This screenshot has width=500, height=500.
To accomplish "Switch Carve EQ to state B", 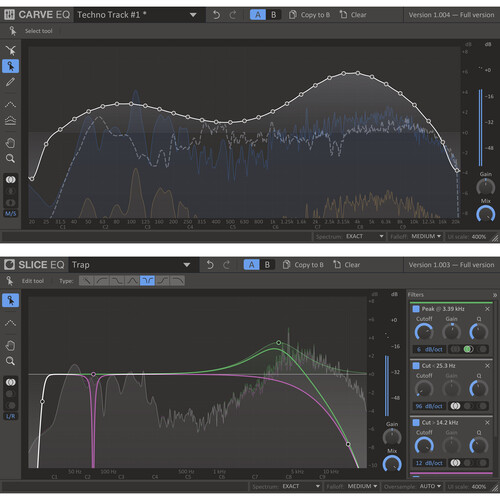I will coord(274,15).
